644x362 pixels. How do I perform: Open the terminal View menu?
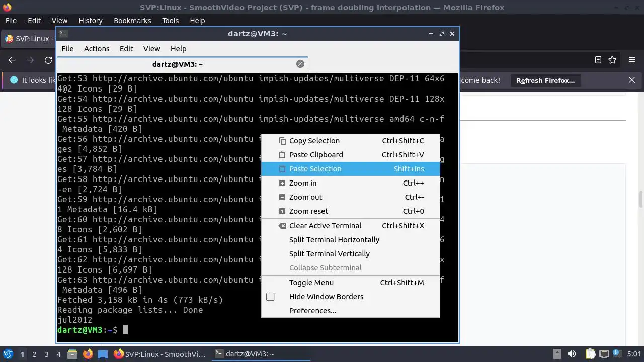151,49
